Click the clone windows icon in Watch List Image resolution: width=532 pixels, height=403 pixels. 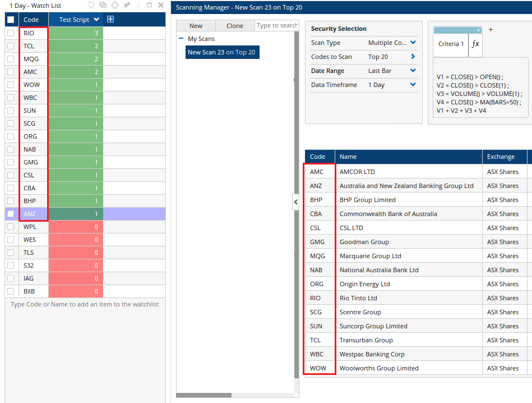[103, 5]
